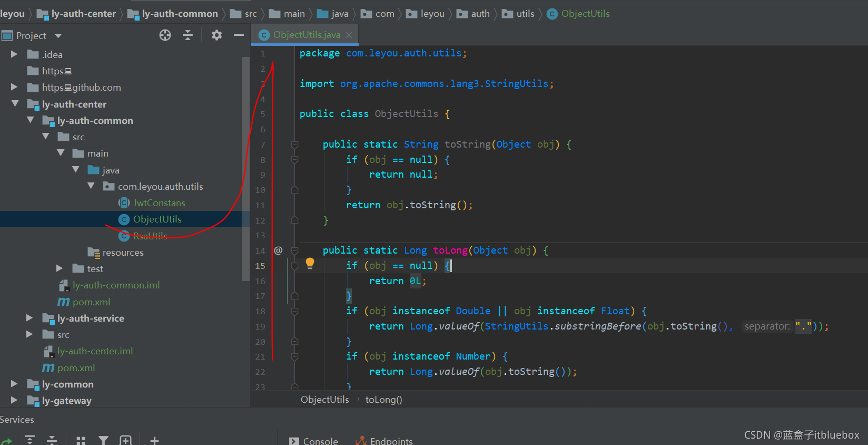Hide the Project tool window

tap(239, 35)
